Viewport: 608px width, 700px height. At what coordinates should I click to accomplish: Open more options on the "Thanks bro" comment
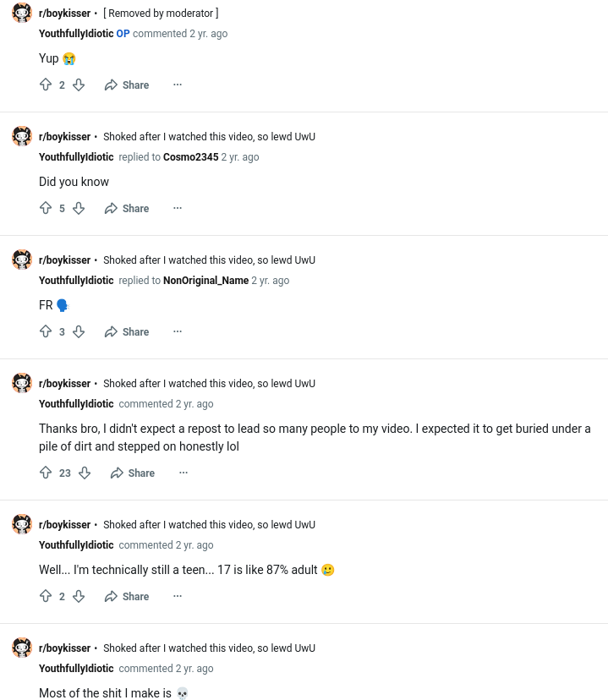pos(183,473)
